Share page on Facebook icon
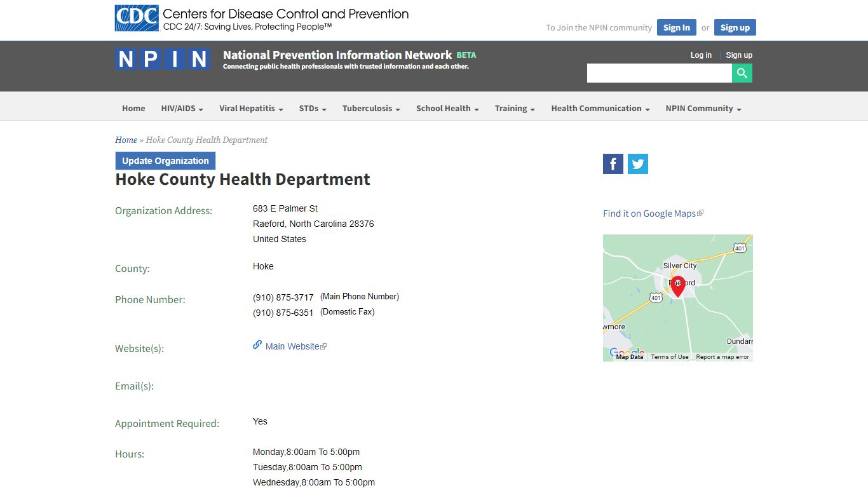Image resolution: width=868 pixels, height=488 pixels. pyautogui.click(x=613, y=164)
